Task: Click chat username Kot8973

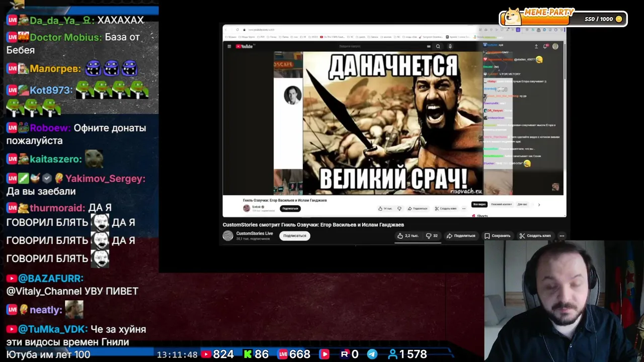Action: tap(51, 90)
